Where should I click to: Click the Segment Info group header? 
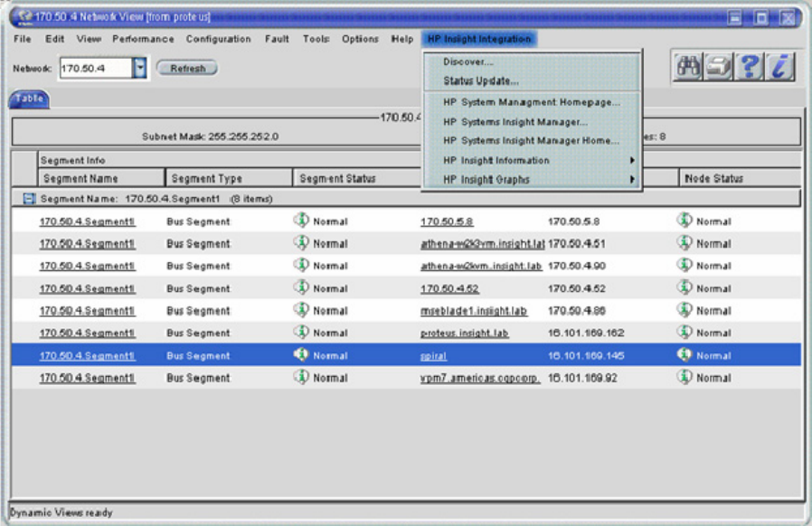(72, 161)
